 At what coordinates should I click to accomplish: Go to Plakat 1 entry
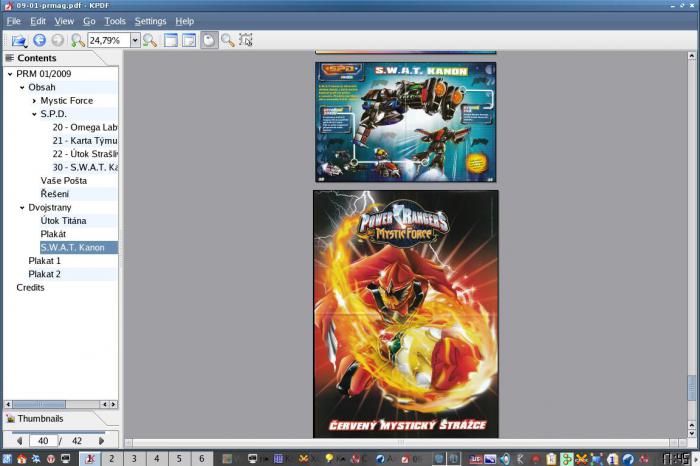[x=44, y=261]
